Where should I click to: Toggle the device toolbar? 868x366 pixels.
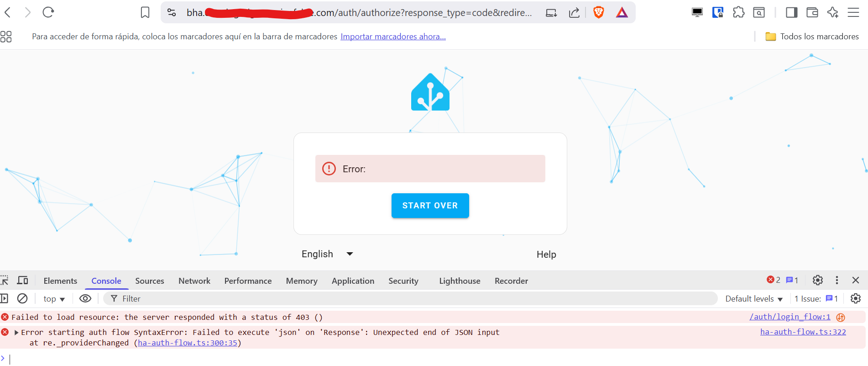click(x=22, y=281)
